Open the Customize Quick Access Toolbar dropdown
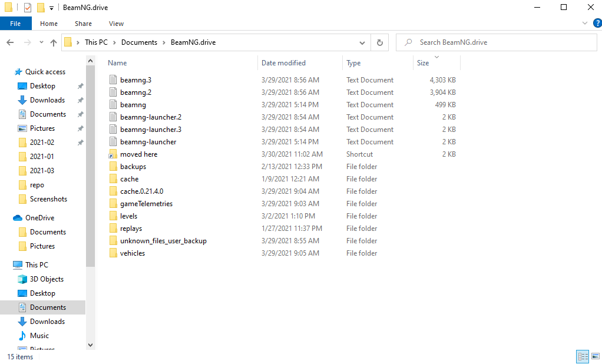Viewport: 602px width, 364px height. [51, 8]
